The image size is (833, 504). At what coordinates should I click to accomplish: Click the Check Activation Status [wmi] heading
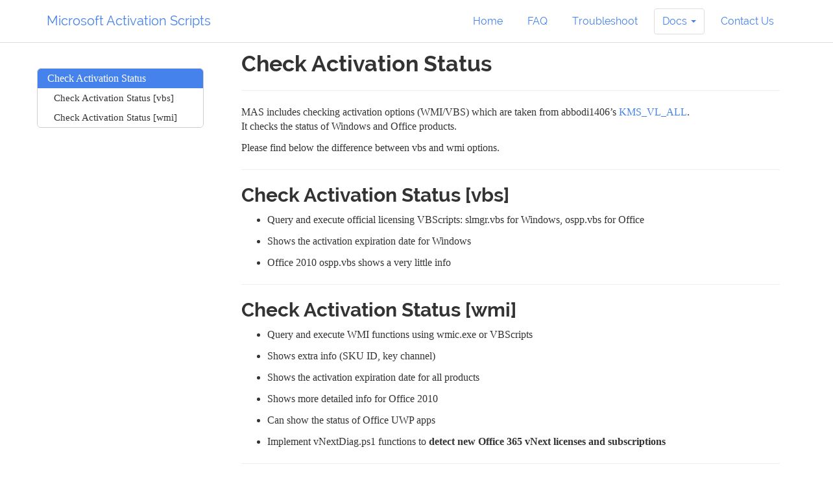pos(379,309)
